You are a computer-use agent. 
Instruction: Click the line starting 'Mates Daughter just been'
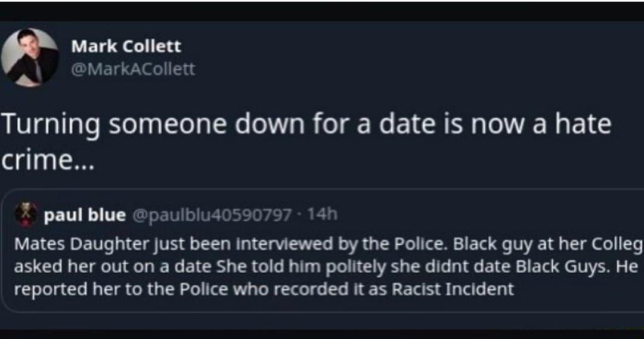pos(328,245)
